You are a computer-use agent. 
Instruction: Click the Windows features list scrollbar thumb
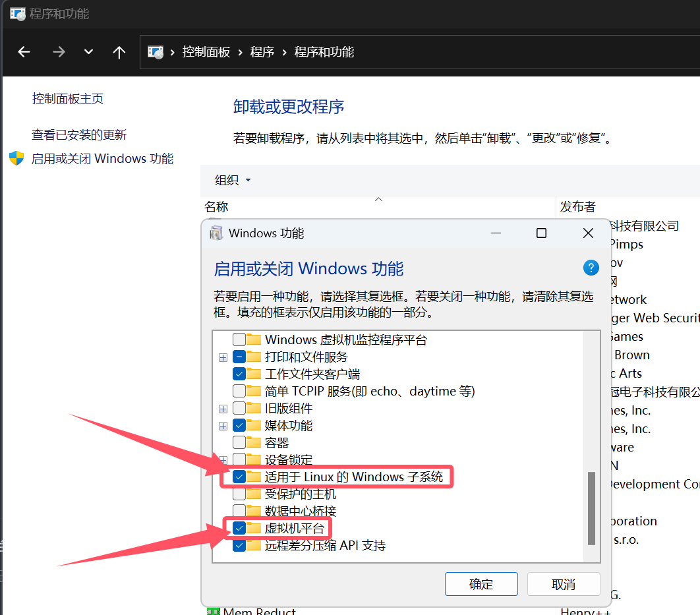tap(591, 508)
